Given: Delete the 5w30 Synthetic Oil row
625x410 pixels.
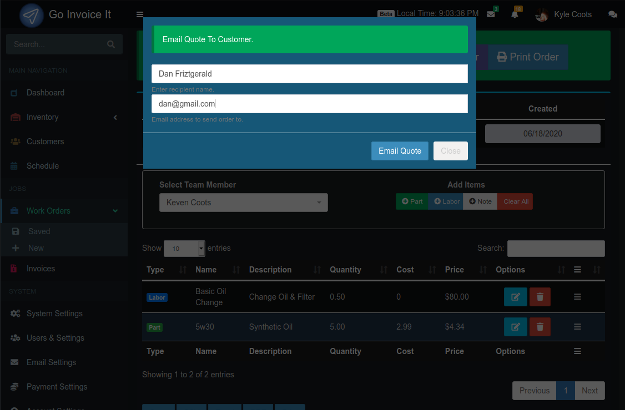Looking at the screenshot, I should pos(540,326).
